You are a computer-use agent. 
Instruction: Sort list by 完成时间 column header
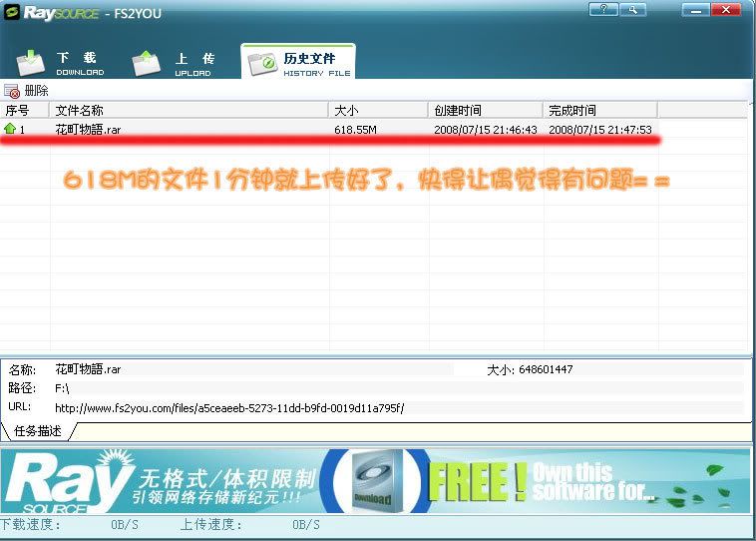coord(599,110)
